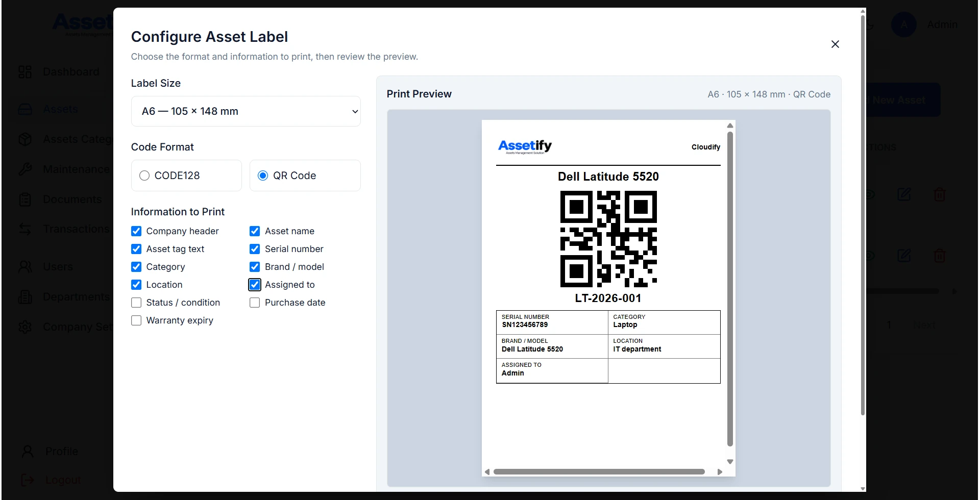Close the Configure Asset Label dialog
This screenshot has width=980, height=500.
(835, 44)
